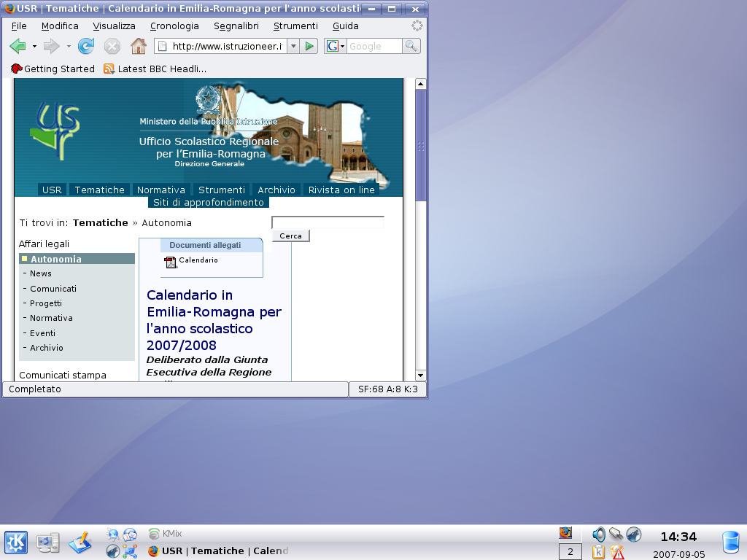747x560 pixels.
Task: Click the Rivista on line navigation link
Action: pyautogui.click(x=341, y=190)
